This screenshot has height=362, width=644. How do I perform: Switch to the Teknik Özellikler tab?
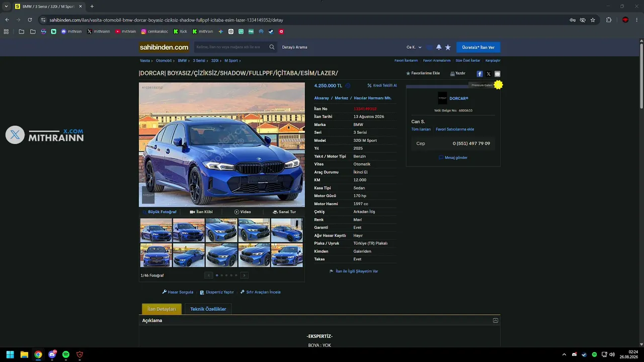208,309
